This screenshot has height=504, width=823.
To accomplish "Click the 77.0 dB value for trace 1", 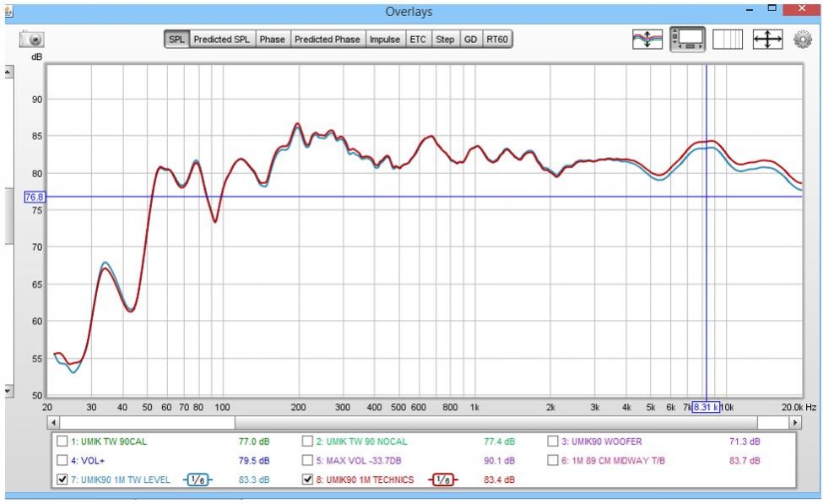I will point(254,442).
